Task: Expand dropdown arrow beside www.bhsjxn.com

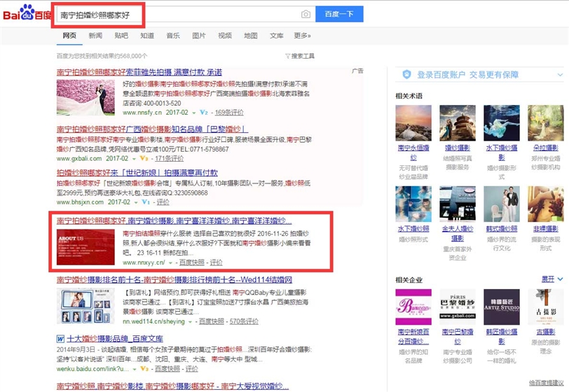Action: click(136, 202)
